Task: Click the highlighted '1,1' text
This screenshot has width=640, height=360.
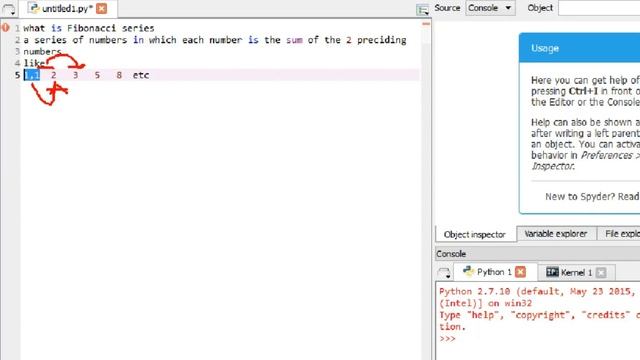Action: point(32,75)
